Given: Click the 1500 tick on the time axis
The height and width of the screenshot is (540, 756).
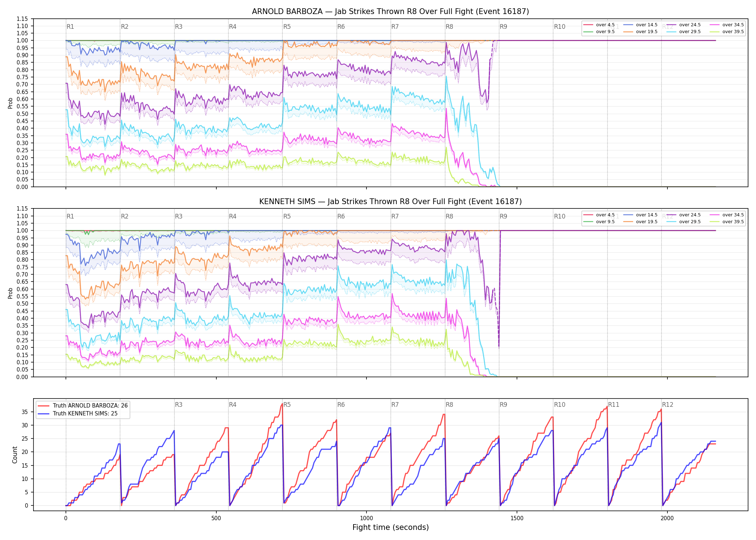Looking at the screenshot, I should [x=517, y=518].
